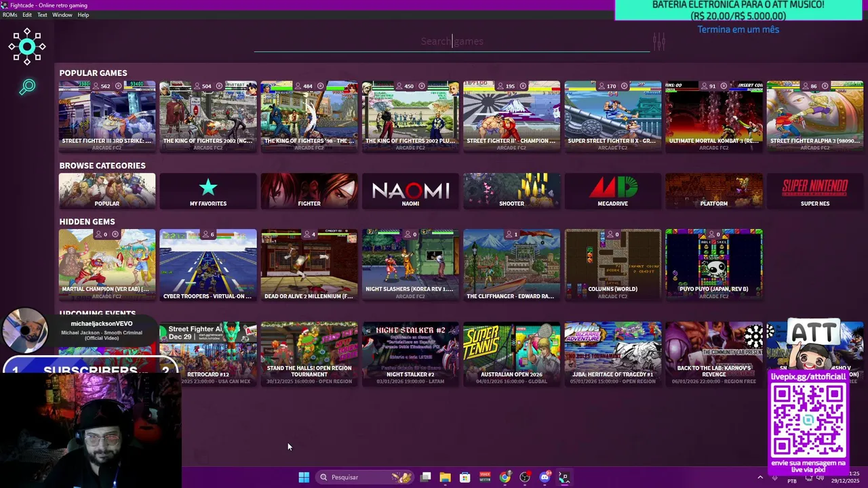Open Martial Champion hidden gem
This screenshot has height=488, width=868.
coord(107,264)
